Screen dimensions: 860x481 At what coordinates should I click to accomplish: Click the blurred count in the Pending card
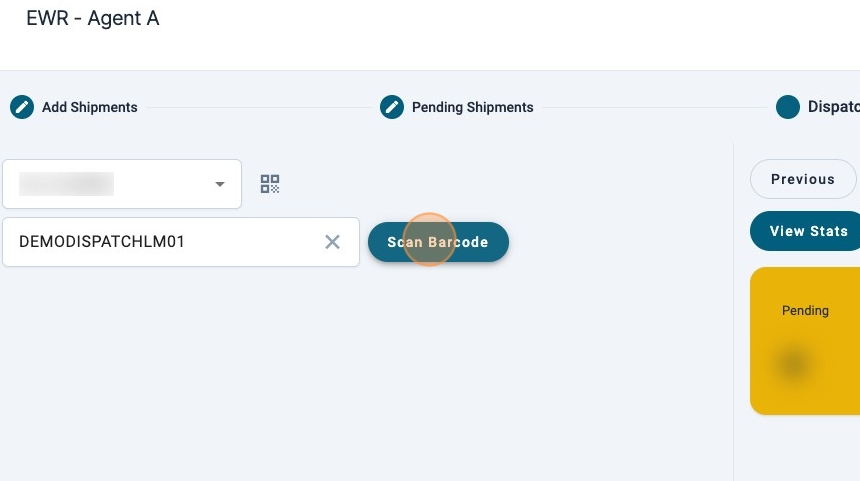coord(793,364)
